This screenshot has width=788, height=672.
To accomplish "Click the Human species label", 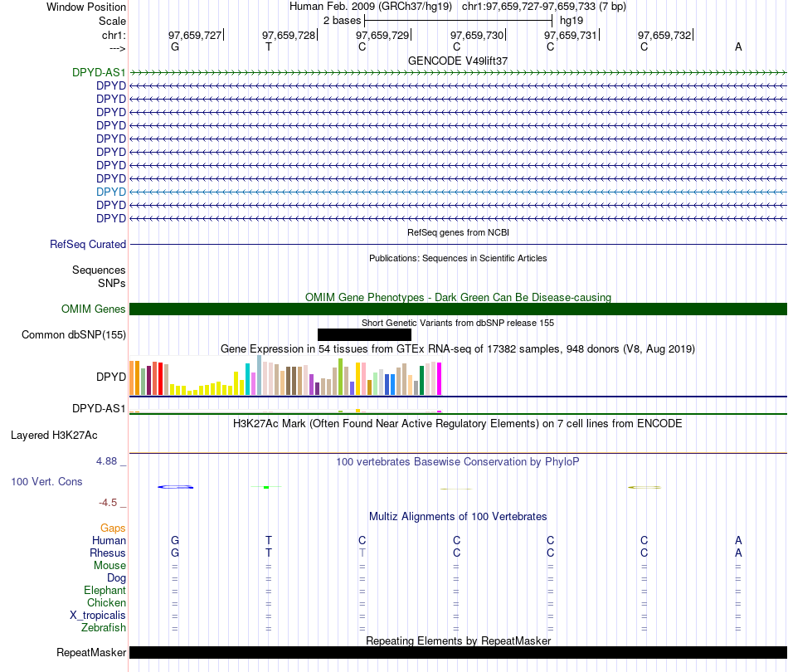I will click(x=109, y=540).
